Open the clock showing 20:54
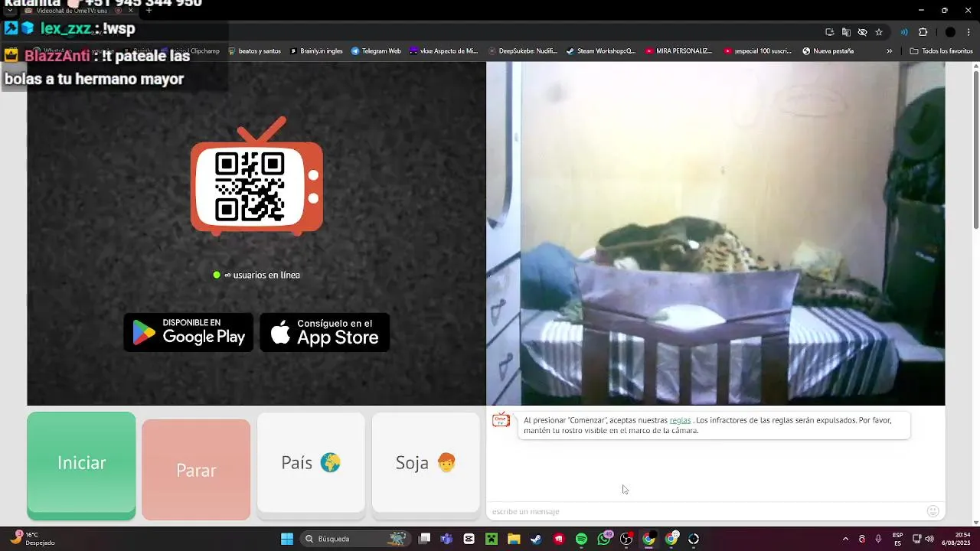This screenshot has height=551, width=980. [x=956, y=539]
